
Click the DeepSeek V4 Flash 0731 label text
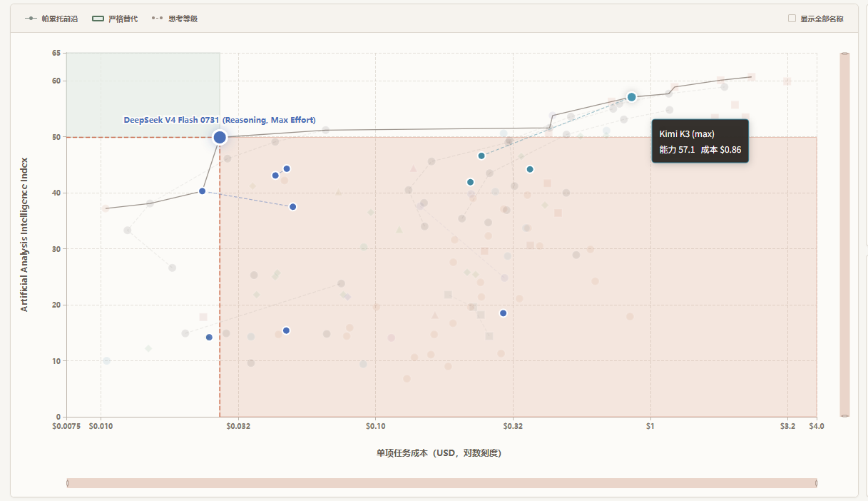220,120
